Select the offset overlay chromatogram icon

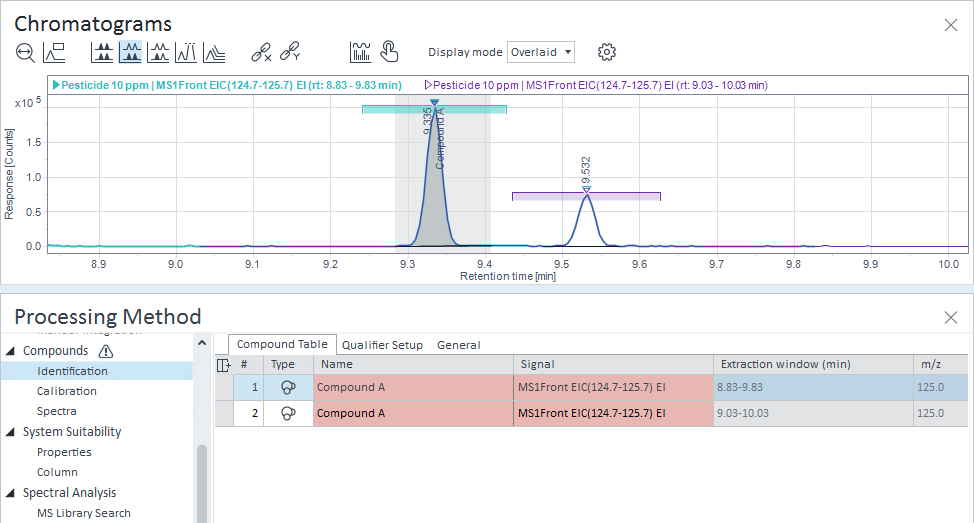[214, 53]
